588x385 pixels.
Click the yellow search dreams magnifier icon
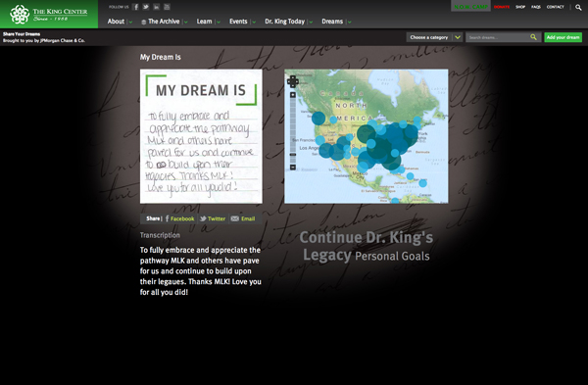533,37
